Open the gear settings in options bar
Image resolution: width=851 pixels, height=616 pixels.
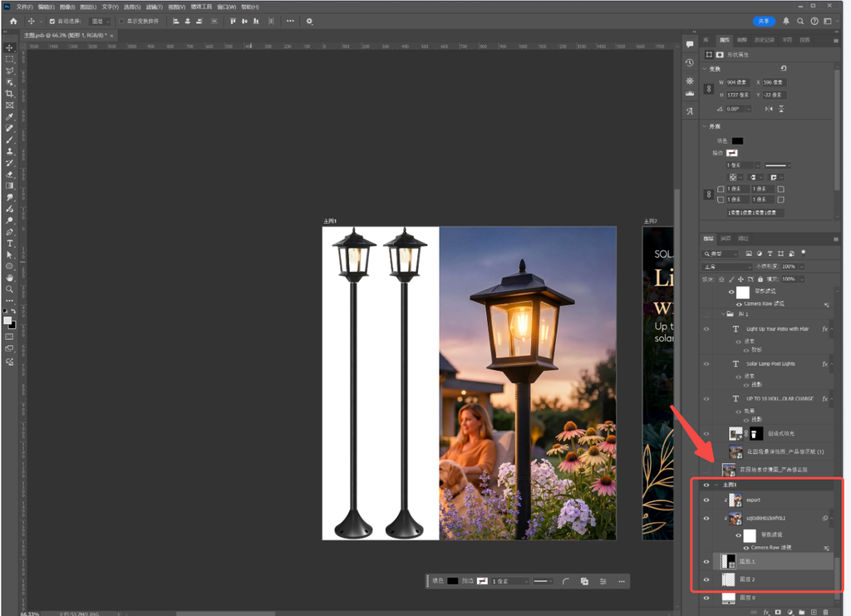pyautogui.click(x=309, y=21)
